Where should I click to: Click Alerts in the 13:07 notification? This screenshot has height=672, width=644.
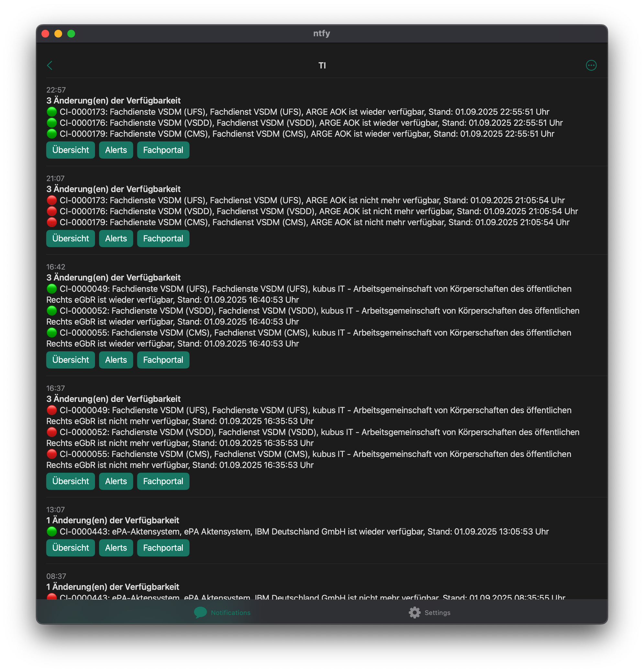click(x=116, y=548)
